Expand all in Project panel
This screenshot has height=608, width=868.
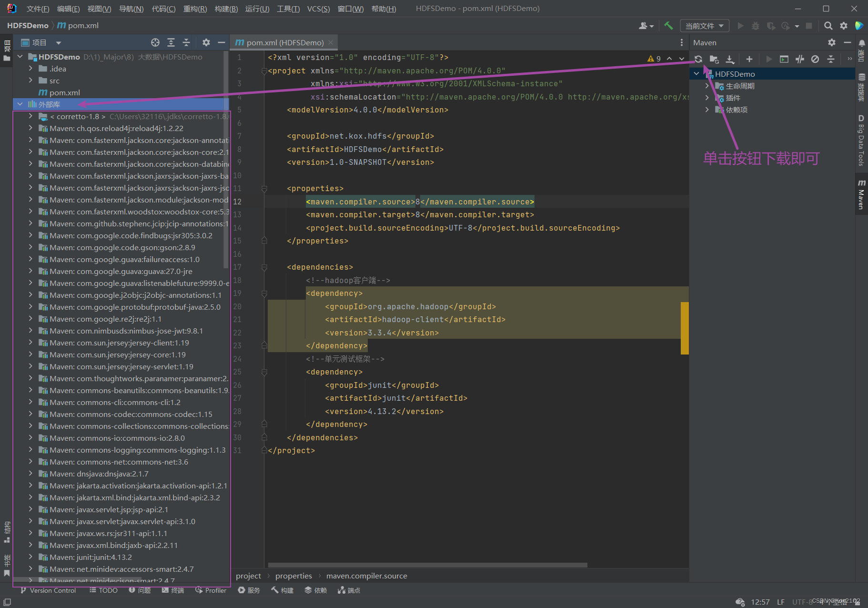coord(171,42)
